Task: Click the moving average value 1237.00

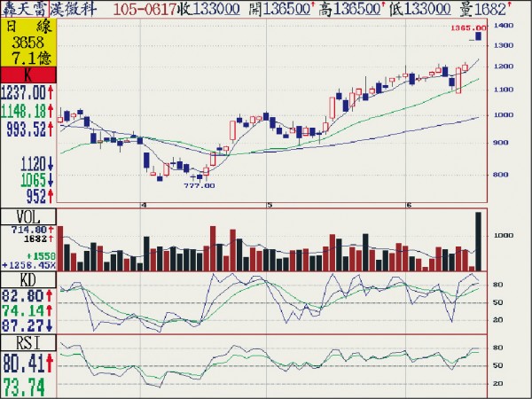Action: coord(27,92)
